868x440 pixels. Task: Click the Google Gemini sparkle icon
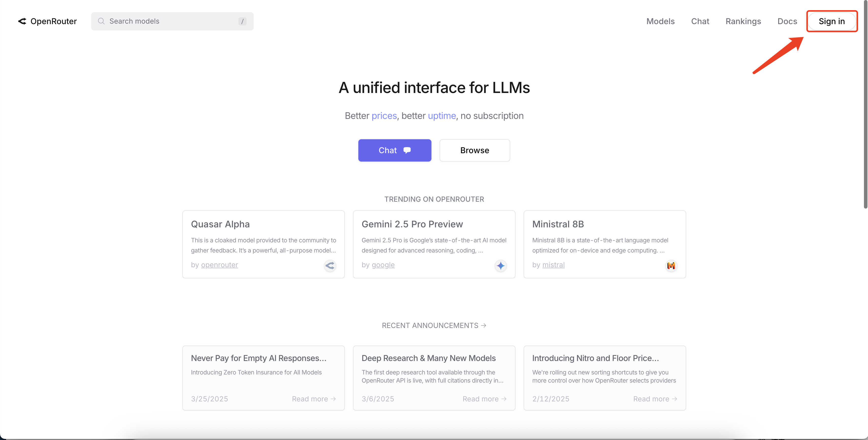(500, 266)
